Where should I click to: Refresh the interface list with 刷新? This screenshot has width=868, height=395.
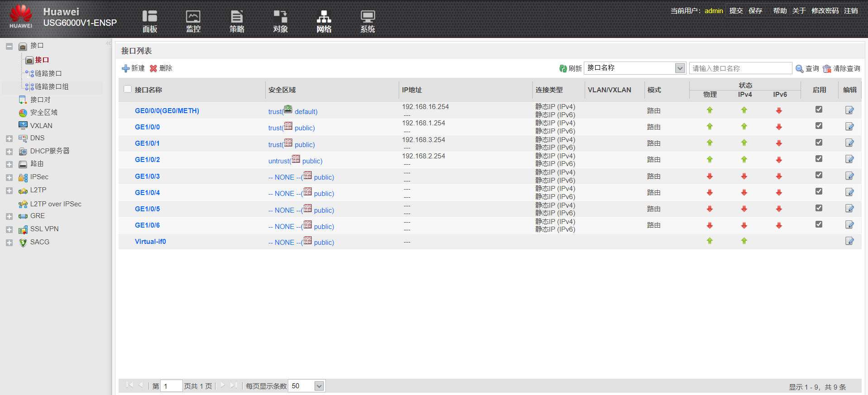tap(570, 68)
